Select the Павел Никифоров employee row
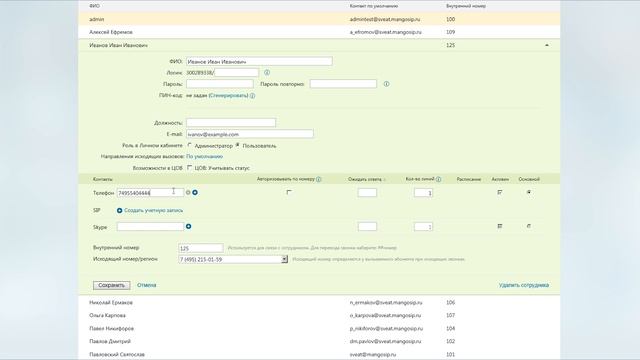This screenshot has width=640, height=360. [319, 329]
